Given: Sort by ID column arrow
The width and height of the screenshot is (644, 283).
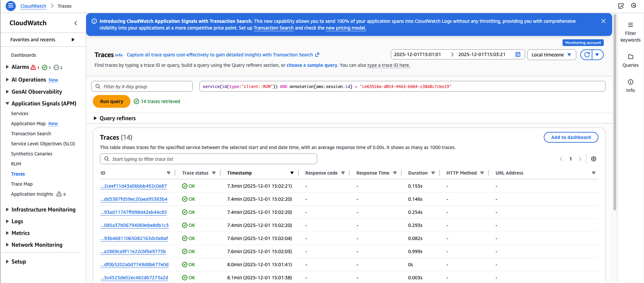Looking at the screenshot, I should pos(168,173).
